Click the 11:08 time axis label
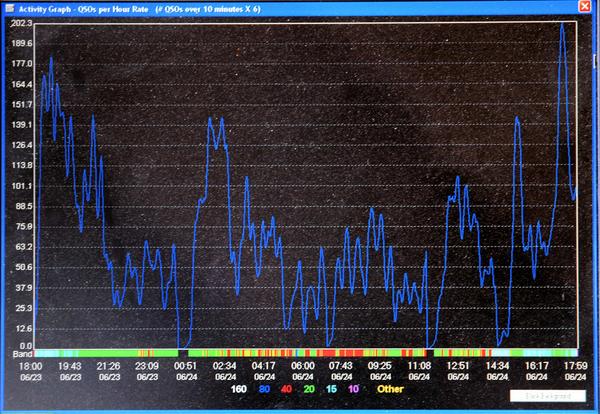Image resolution: width=600 pixels, height=414 pixels. coord(419,366)
